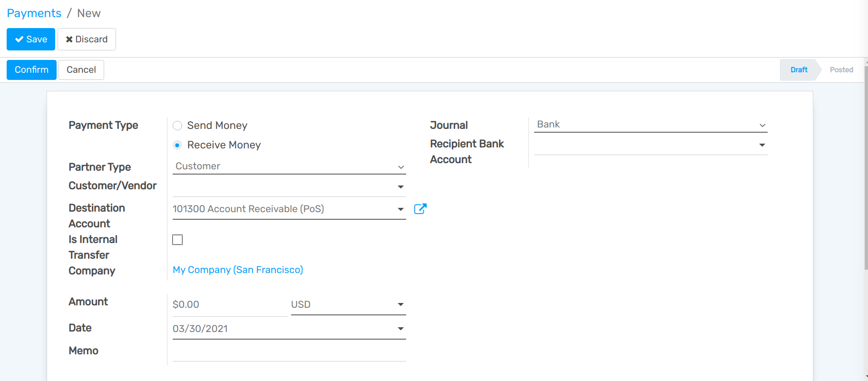Select the Receive Money radio option
Screen dimensions: 868x381
tap(177, 145)
